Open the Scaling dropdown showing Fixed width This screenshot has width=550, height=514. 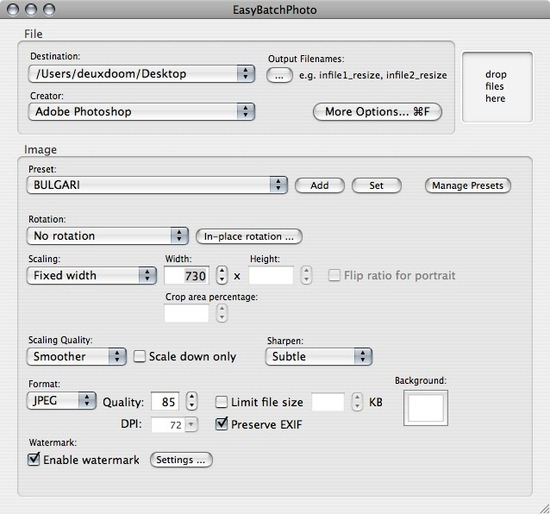(91, 275)
